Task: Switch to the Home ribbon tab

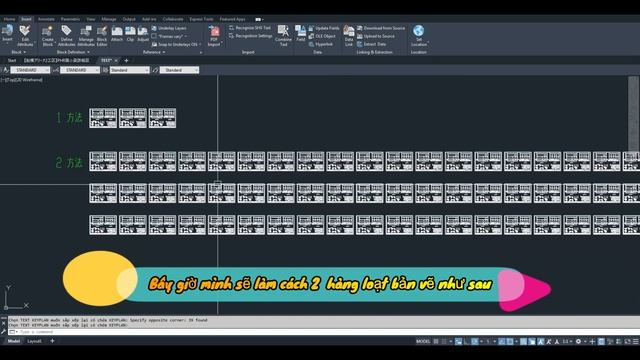Action: pyautogui.click(x=9, y=19)
